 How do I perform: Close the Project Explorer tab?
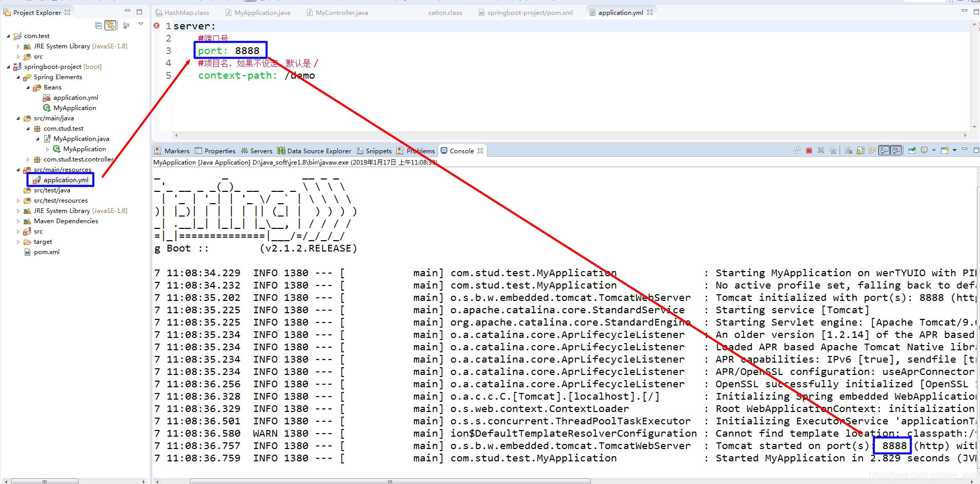67,12
